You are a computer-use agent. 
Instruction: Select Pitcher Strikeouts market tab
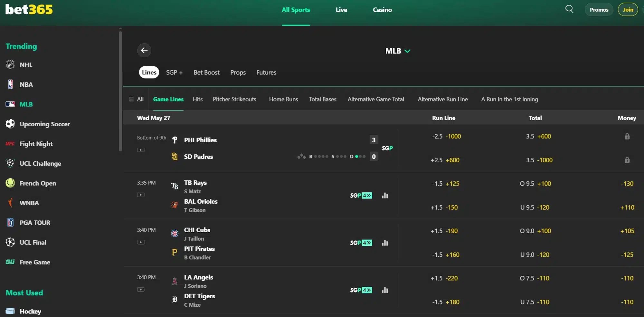(x=234, y=99)
